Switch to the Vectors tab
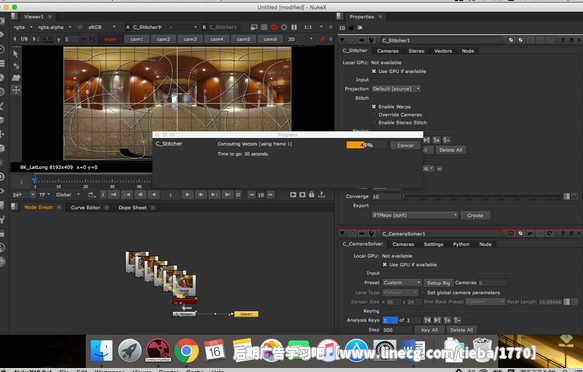This screenshot has height=372, width=583. click(443, 51)
